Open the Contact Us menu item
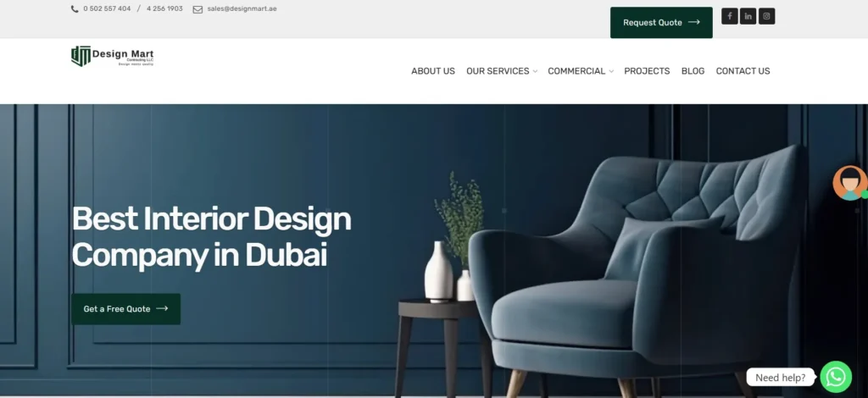Viewport: 868px width, 398px height. 743,71
